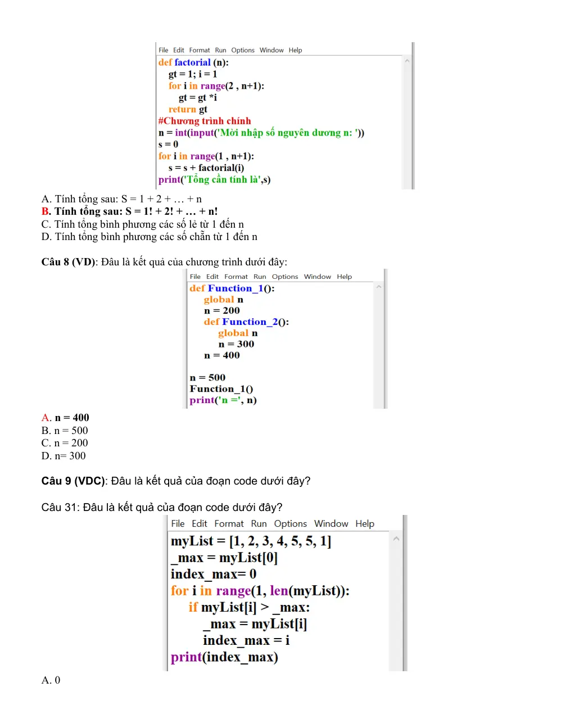562x728 pixels.
Task: Click the 'def Function_2():' code line
Action: [x=246, y=322]
